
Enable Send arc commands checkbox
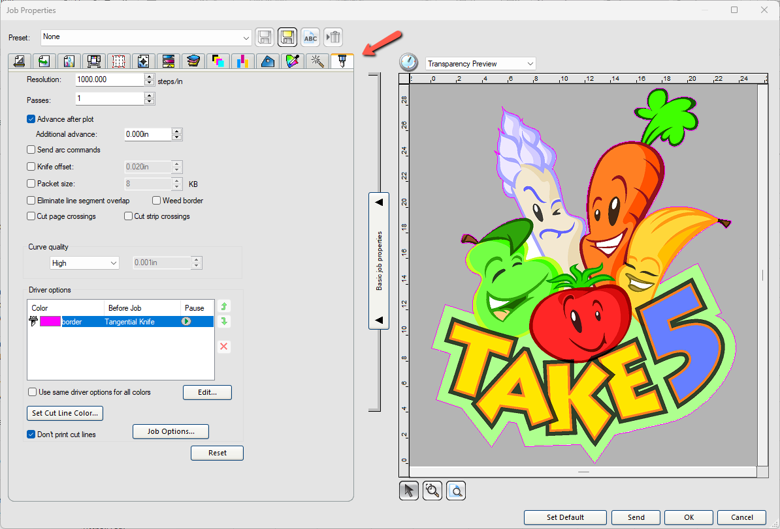tap(31, 150)
